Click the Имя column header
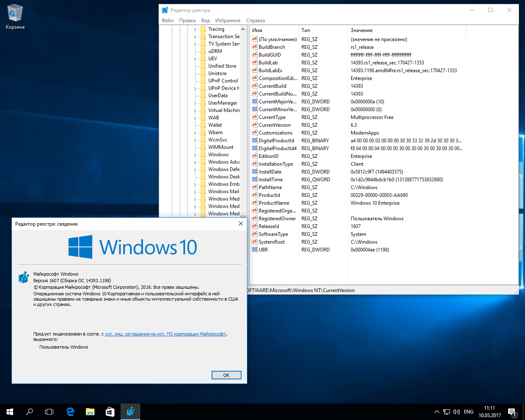This screenshot has height=420, width=525. pyautogui.click(x=274, y=30)
